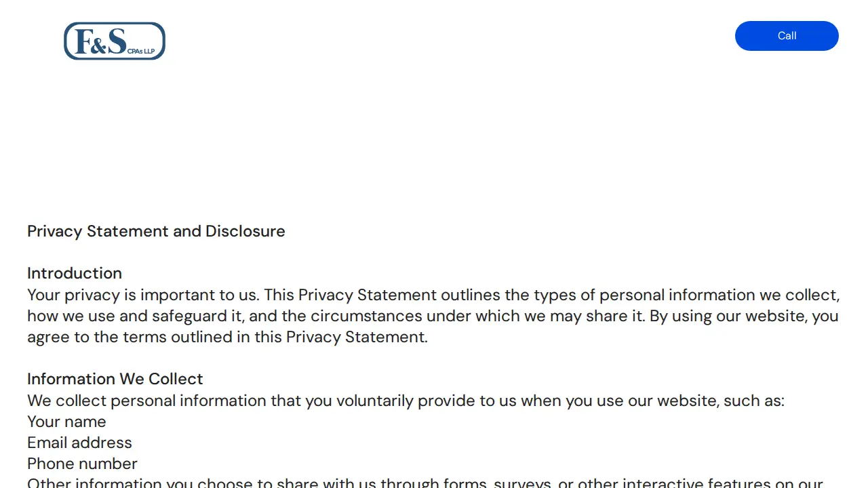Click the sentence 'Your privacy is important to us.'
The width and height of the screenshot is (868, 488).
point(143,295)
